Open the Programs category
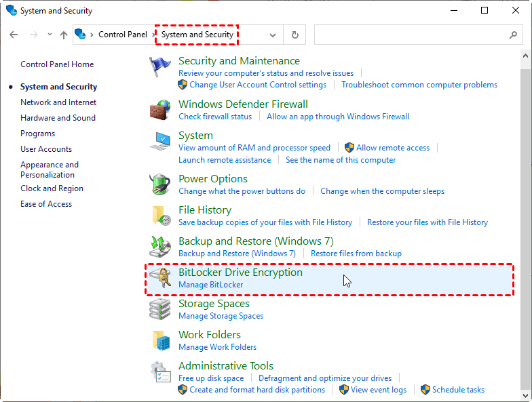 (38, 134)
